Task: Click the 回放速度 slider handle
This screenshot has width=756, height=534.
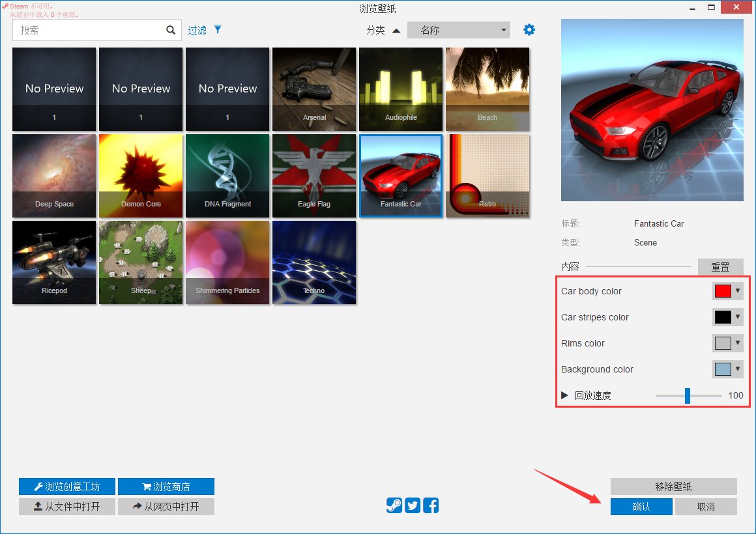Action: tap(688, 395)
